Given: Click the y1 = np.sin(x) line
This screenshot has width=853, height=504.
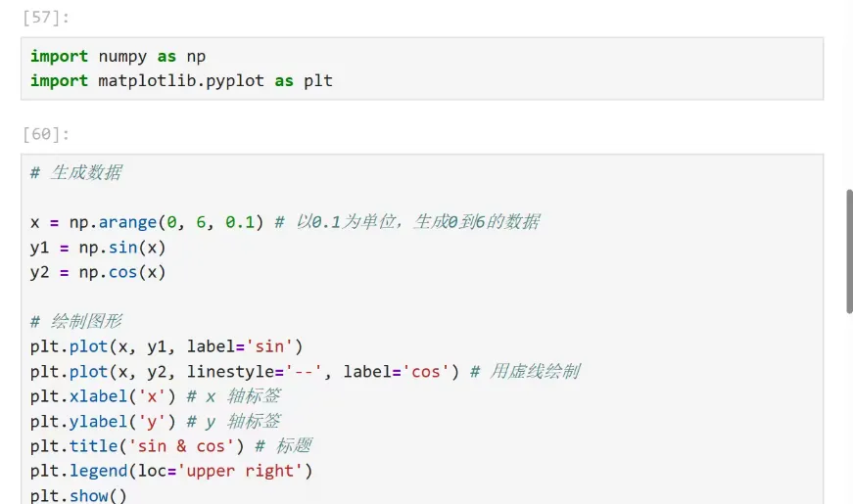Looking at the screenshot, I should tap(98, 248).
